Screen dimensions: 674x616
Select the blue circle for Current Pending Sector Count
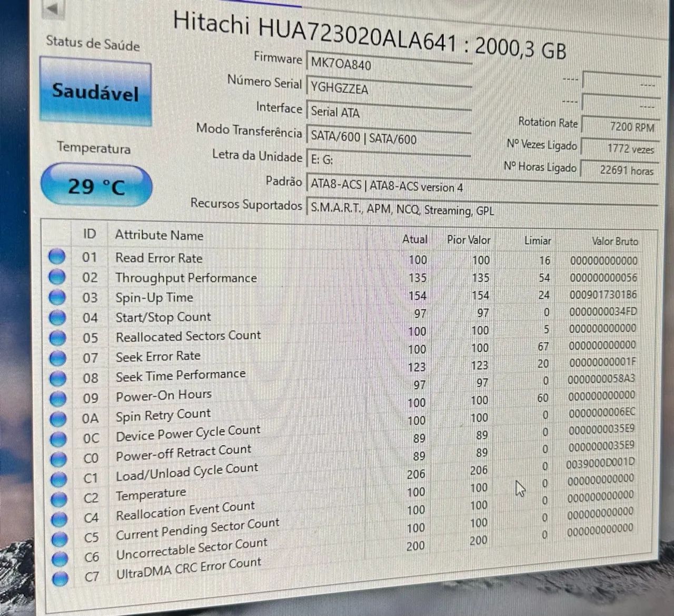pos(60,538)
